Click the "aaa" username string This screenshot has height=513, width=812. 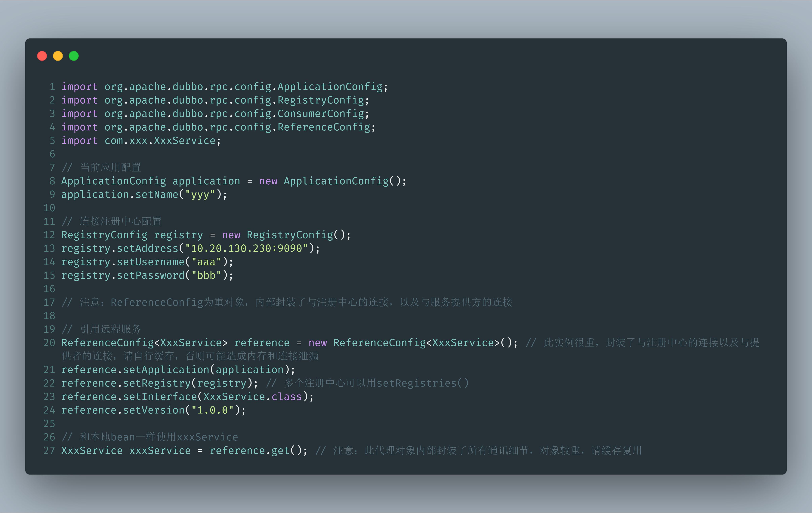(206, 262)
